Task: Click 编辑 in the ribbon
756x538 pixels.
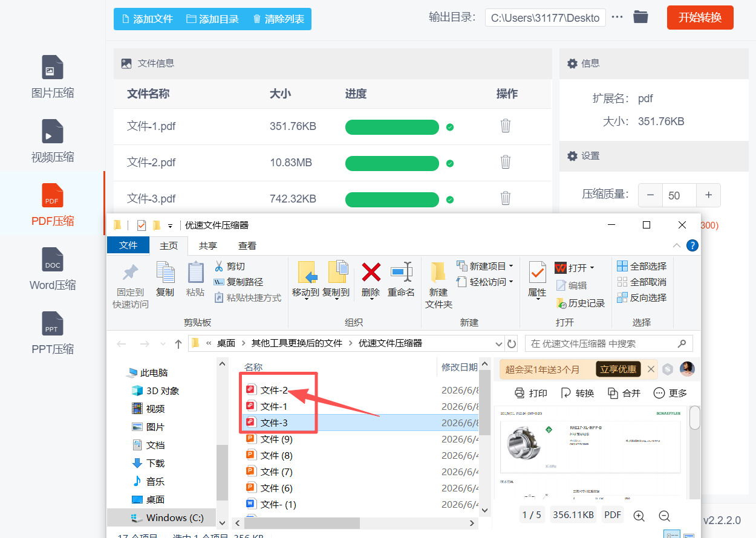Action: tap(571, 285)
